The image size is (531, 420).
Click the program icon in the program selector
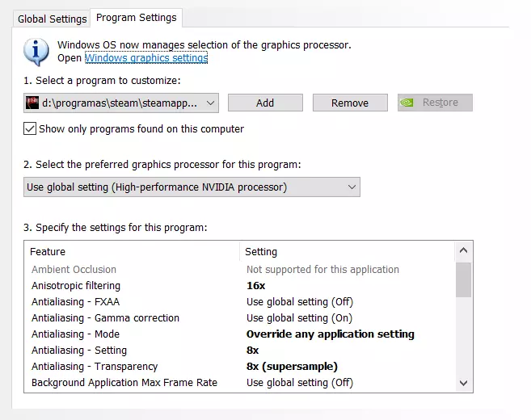coord(33,103)
